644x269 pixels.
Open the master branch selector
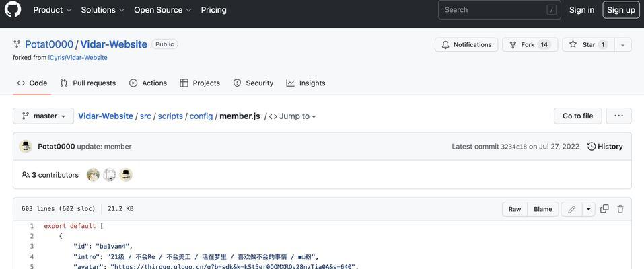44,116
